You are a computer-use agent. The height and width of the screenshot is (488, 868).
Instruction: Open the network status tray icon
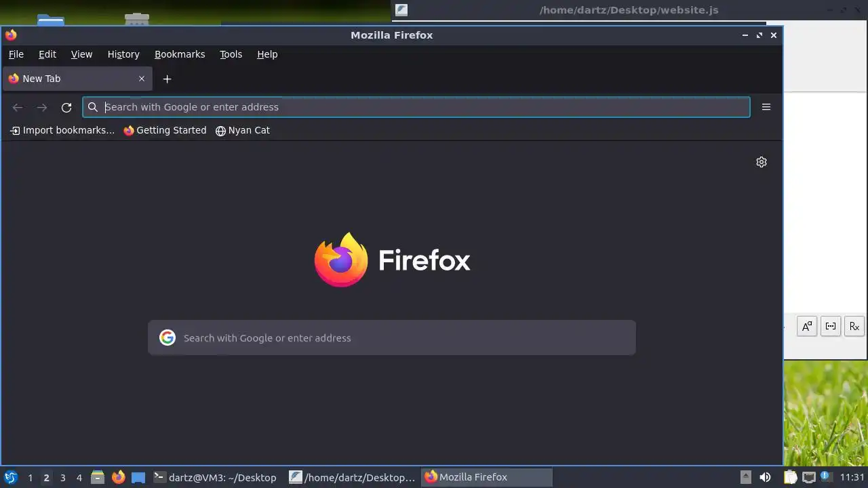coord(808,477)
